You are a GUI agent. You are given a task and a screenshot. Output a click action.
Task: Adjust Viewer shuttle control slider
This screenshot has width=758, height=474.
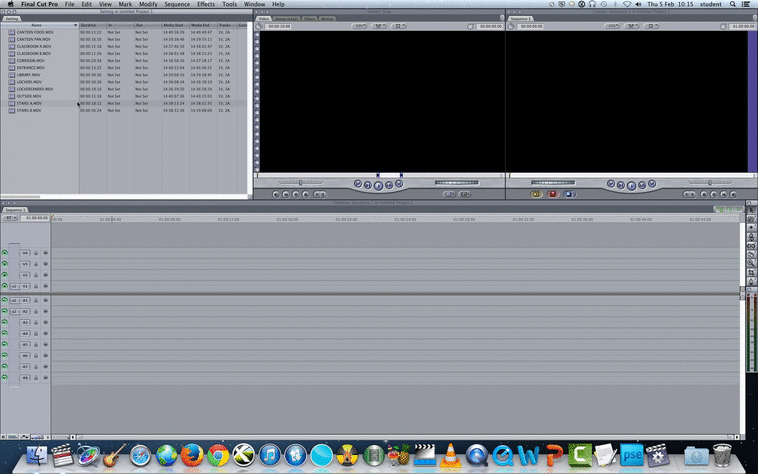pos(300,182)
